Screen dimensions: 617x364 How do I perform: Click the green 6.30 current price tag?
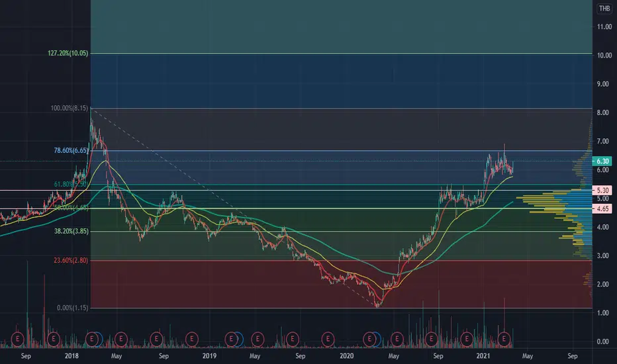pos(602,161)
